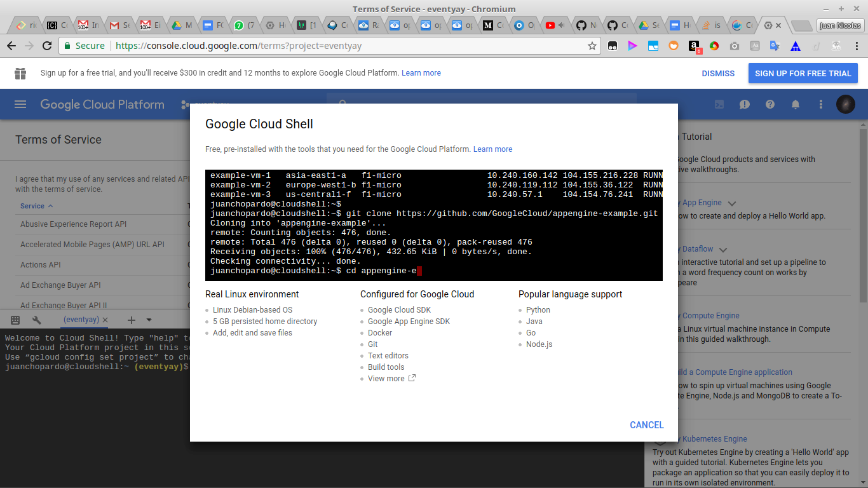The image size is (868, 488).
Task: Click the Google Cloud Platform logo text
Action: coord(102,105)
